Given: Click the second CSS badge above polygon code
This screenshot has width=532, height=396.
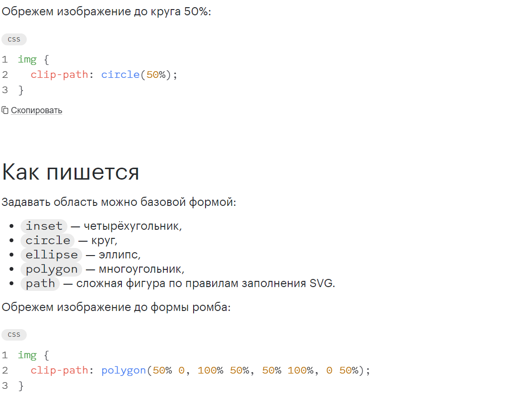Looking at the screenshot, I should point(14,335).
